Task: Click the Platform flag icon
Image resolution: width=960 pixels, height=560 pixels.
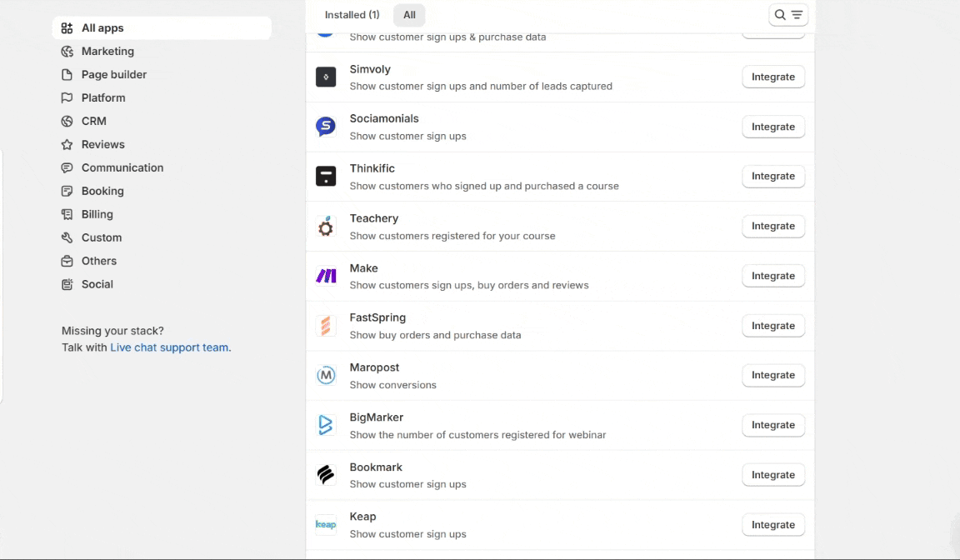Action: pos(67,98)
